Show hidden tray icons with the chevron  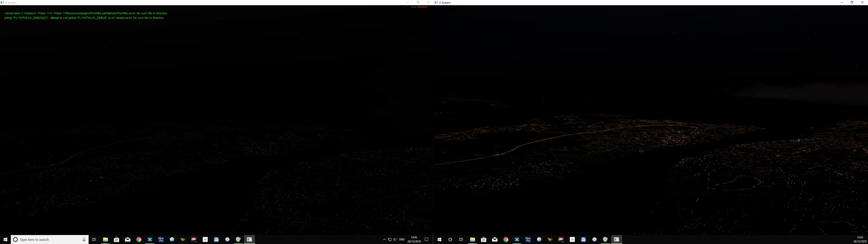coord(384,240)
